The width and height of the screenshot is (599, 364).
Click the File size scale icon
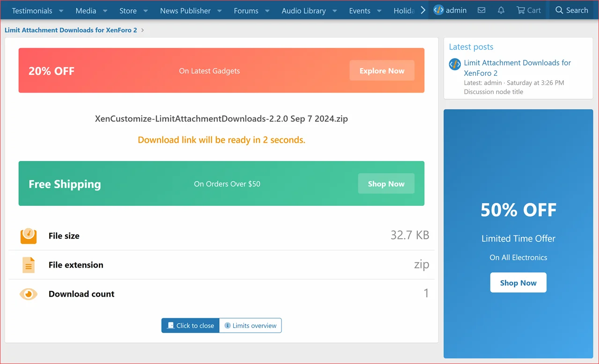click(x=29, y=236)
